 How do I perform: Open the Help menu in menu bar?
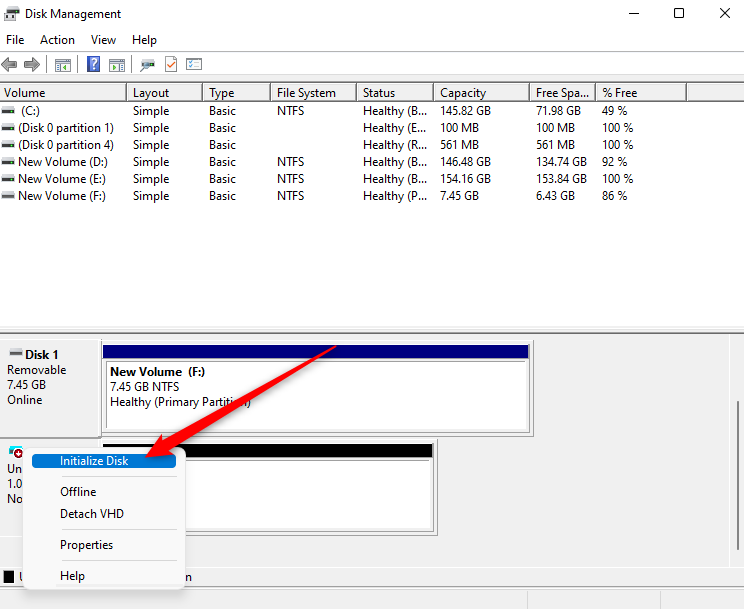(x=144, y=40)
